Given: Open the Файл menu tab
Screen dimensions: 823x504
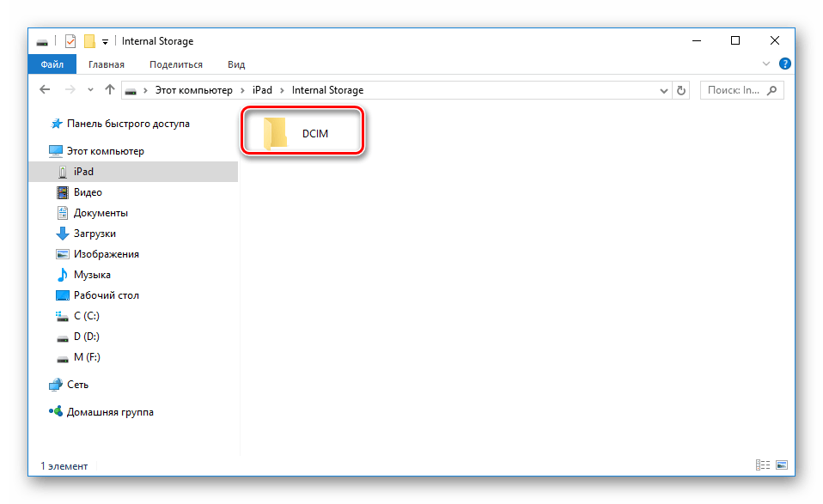Looking at the screenshot, I should pos(52,64).
